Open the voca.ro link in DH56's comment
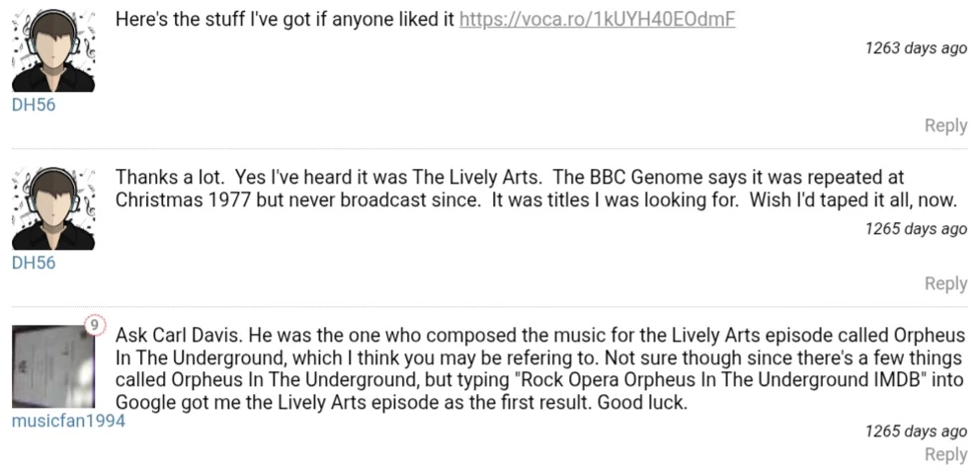This screenshot has width=980, height=469. tap(597, 21)
